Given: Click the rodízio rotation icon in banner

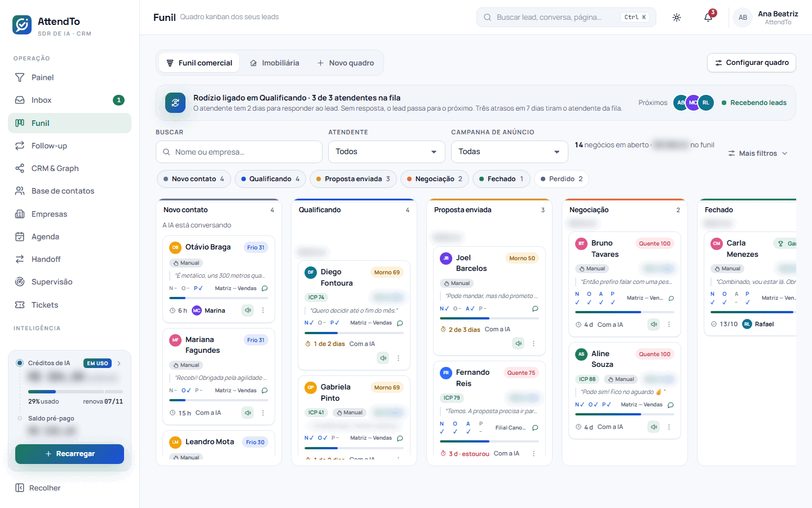Looking at the screenshot, I should click(175, 103).
